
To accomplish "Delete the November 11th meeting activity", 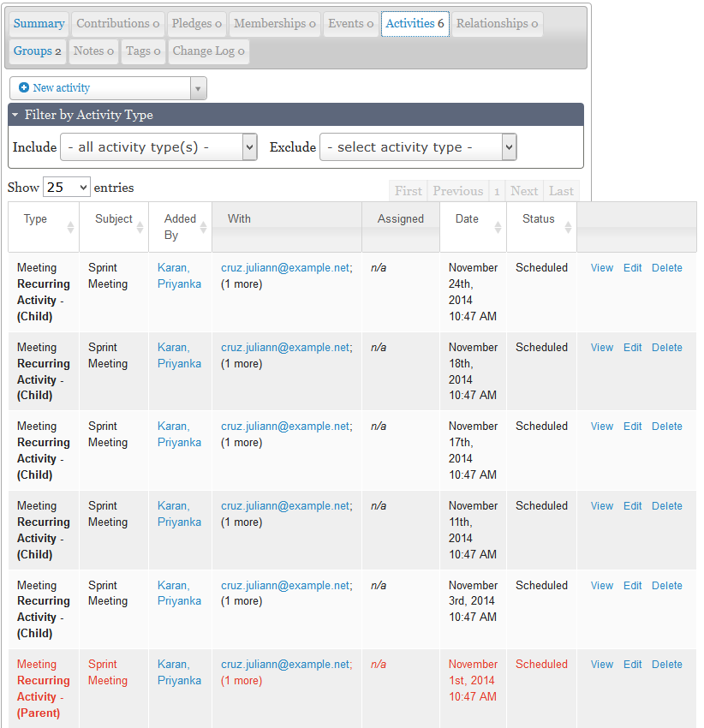I will 667,506.
